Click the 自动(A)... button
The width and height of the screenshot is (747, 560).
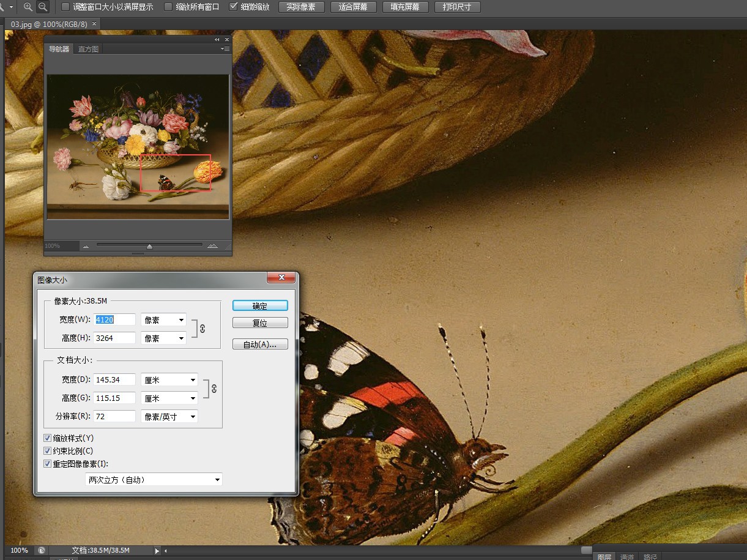(260, 345)
